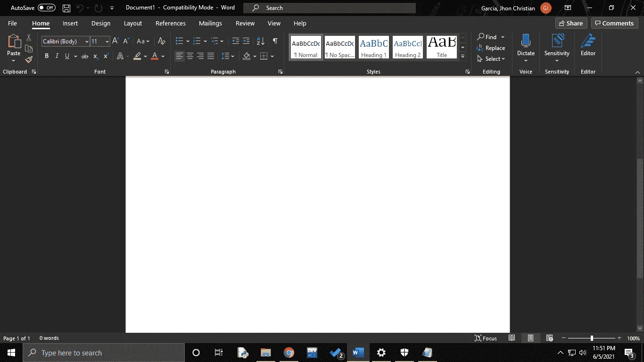Image resolution: width=644 pixels, height=362 pixels.
Task: Click the Cut scissors icon
Action: 29,38
